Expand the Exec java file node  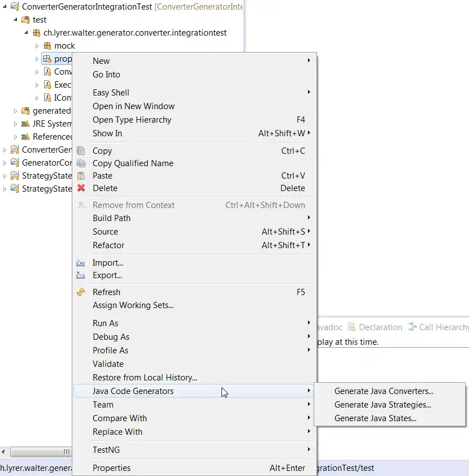point(37,85)
